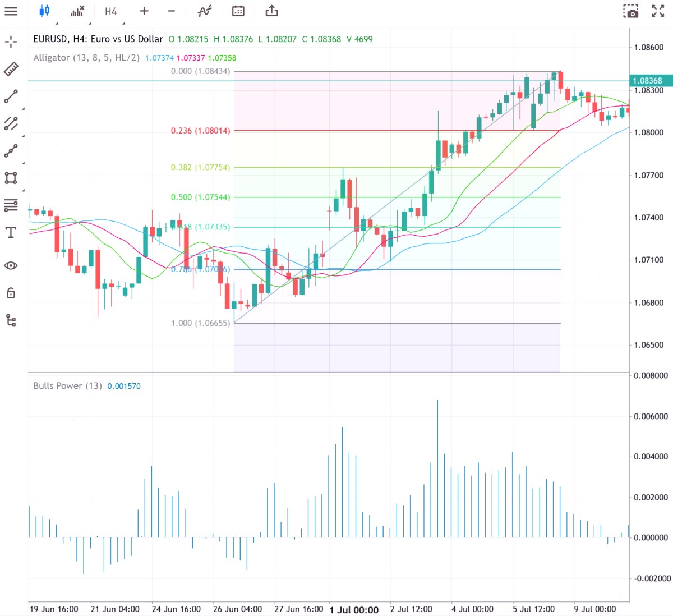673x616 pixels.
Task: Select the 0.000 (1.08434) Fibonacci level label
Action: coord(200,71)
